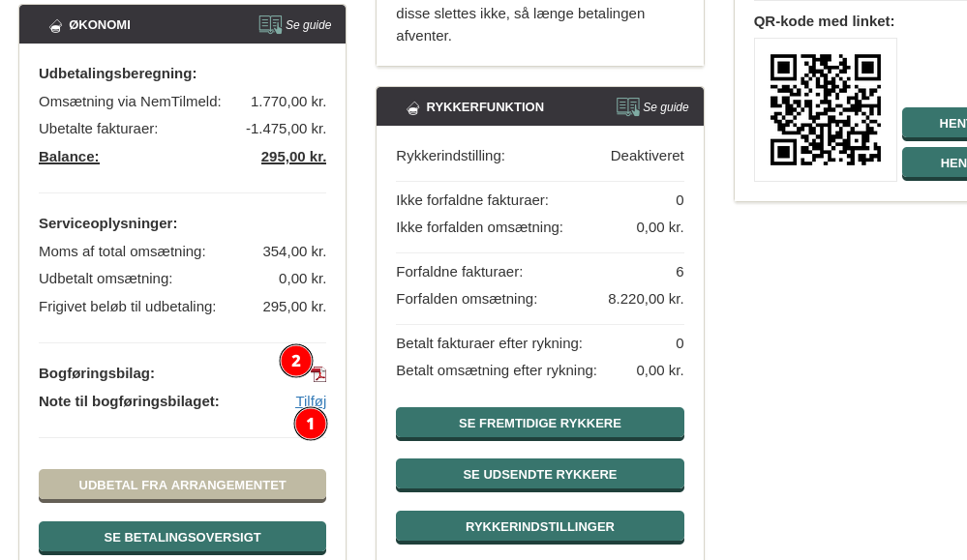Click the guide book icon in Økonomi header
The image size is (967, 560).
tap(270, 24)
